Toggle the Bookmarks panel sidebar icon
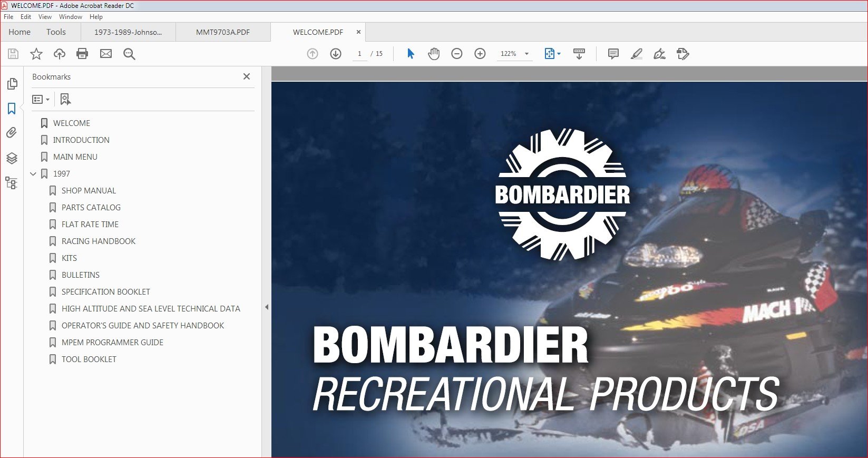 pos(12,109)
